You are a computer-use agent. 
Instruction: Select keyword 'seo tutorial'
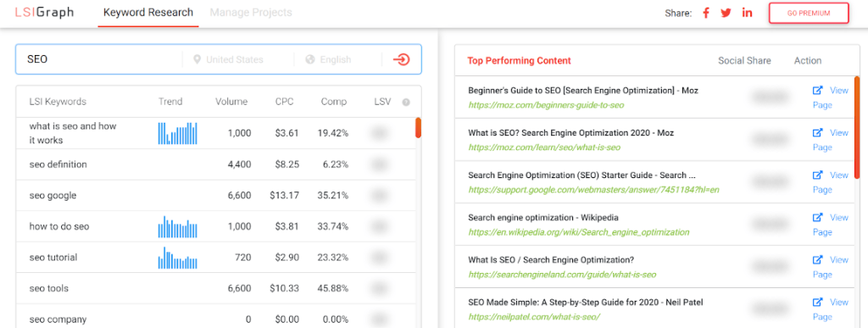[53, 257]
